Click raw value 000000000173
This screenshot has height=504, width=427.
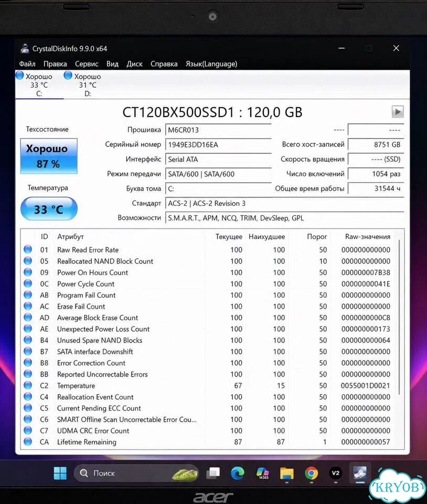point(366,329)
